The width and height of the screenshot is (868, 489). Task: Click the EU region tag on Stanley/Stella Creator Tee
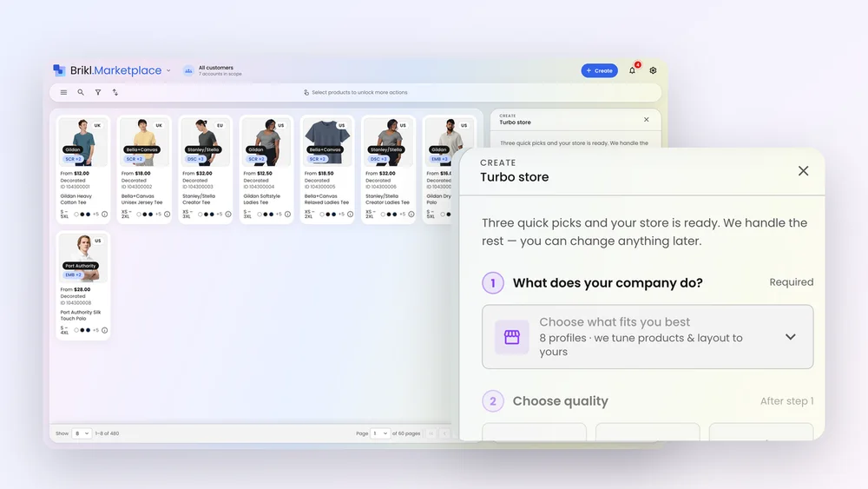click(x=220, y=126)
